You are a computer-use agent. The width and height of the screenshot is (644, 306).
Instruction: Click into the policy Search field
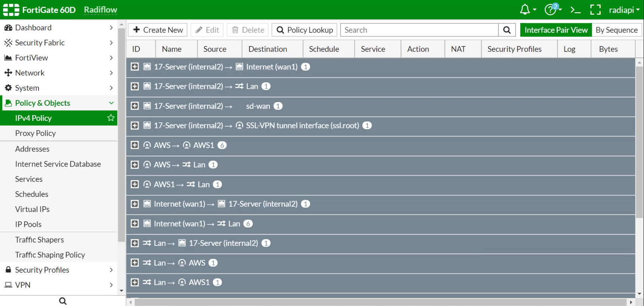[x=420, y=30]
